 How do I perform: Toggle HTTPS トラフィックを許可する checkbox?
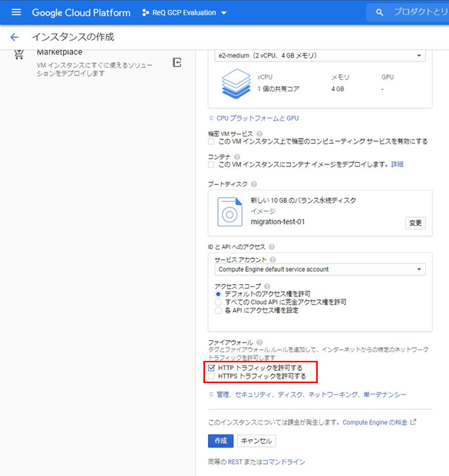point(211,376)
